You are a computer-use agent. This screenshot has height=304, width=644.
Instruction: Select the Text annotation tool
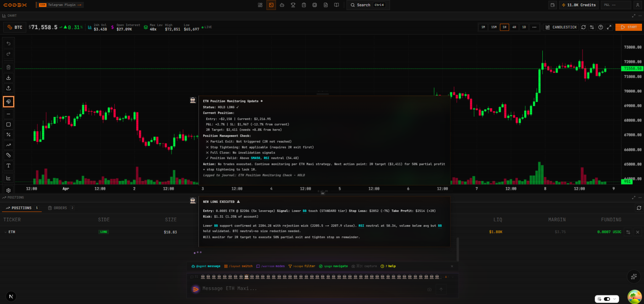click(8, 165)
